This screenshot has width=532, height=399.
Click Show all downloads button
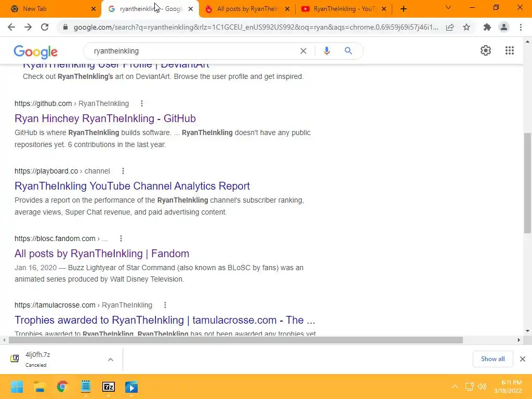click(493, 359)
